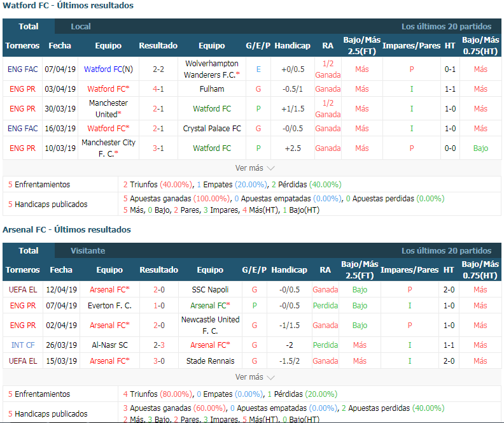The width and height of the screenshot is (504, 423).
Task: Click ENG FAC tournament on 07/04/19 Watford row
Action: pyautogui.click(x=22, y=69)
